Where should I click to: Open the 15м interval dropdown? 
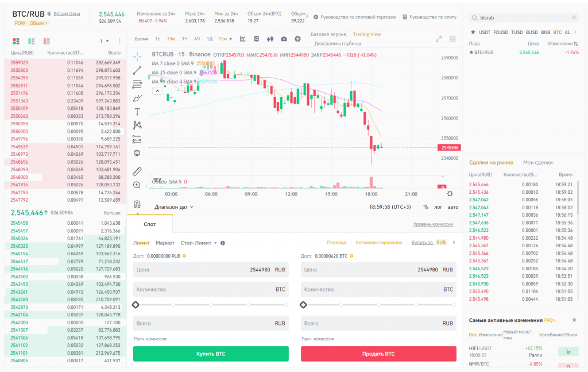tap(225, 39)
